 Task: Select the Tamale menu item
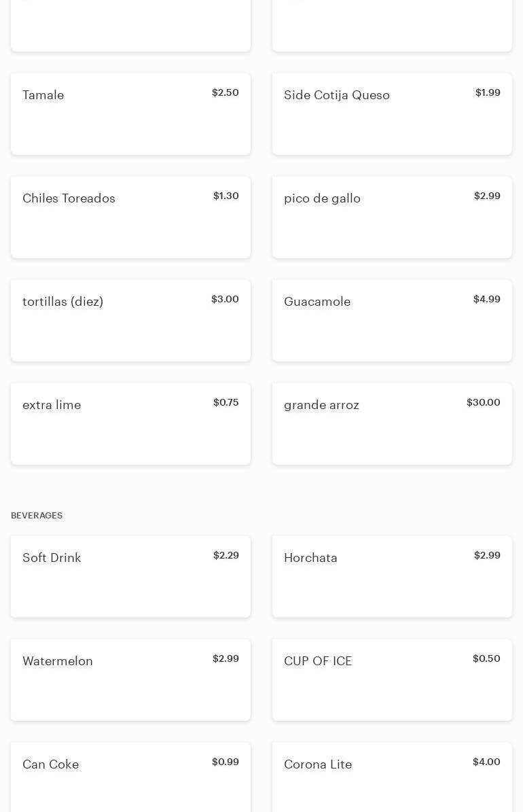(130, 114)
